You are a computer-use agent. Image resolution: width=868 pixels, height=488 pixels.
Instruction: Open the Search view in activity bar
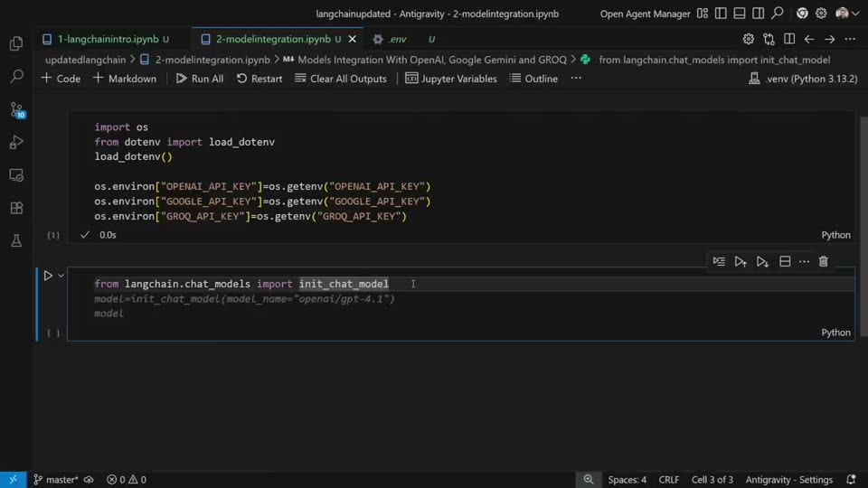pyautogui.click(x=16, y=76)
